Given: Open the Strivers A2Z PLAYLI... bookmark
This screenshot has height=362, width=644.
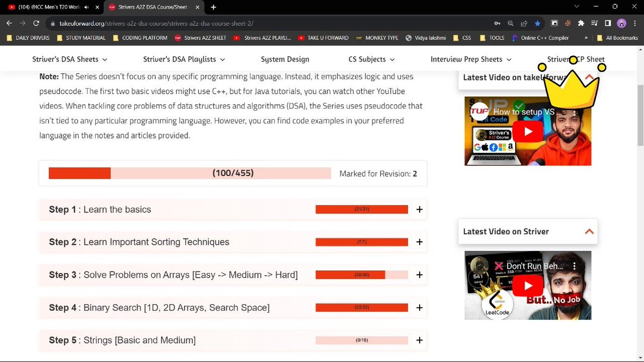Looking at the screenshot, I should coord(263,38).
